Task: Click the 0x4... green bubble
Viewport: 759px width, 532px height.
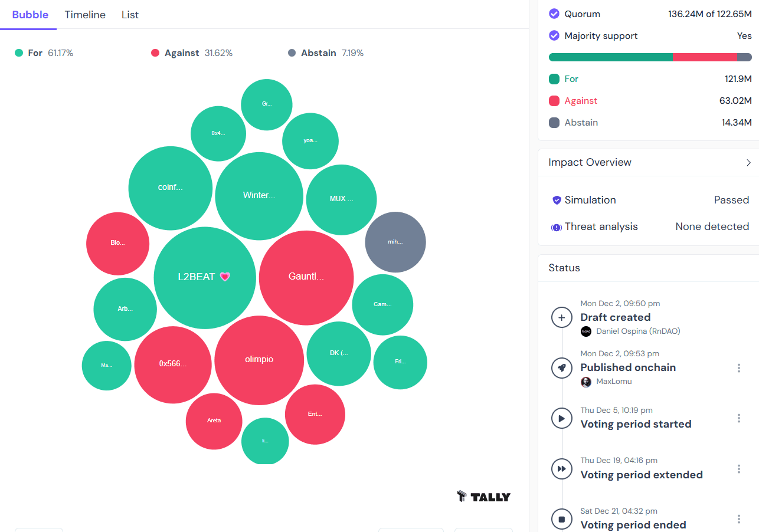Action: [x=218, y=133]
